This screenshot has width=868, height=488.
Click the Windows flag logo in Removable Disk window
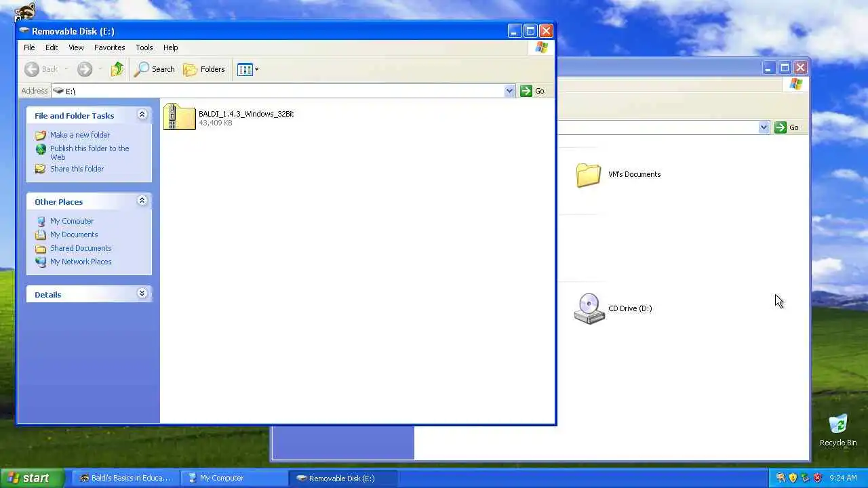click(x=541, y=47)
